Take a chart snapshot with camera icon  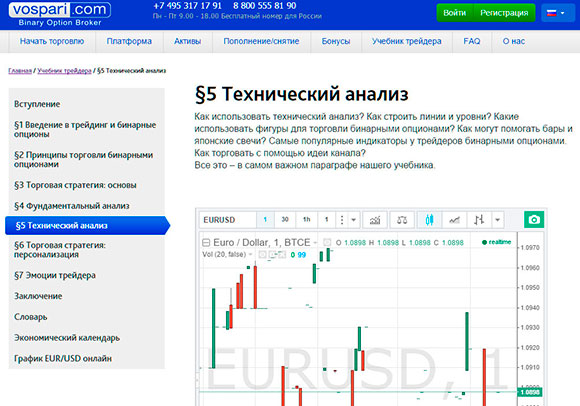[x=534, y=220]
